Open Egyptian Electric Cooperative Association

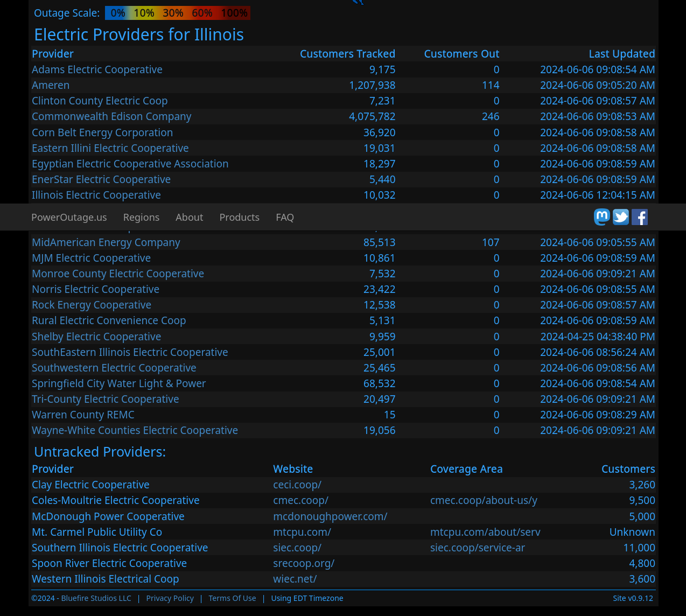pos(130,164)
